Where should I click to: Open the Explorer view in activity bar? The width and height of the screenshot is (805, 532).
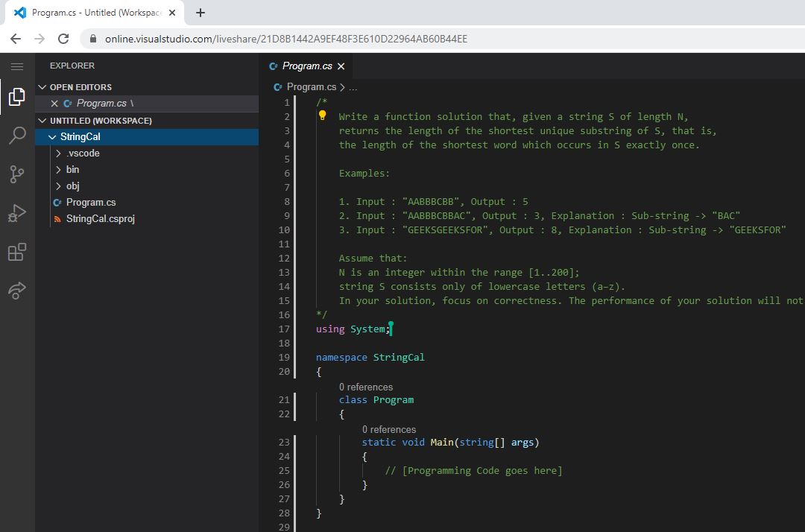16,97
